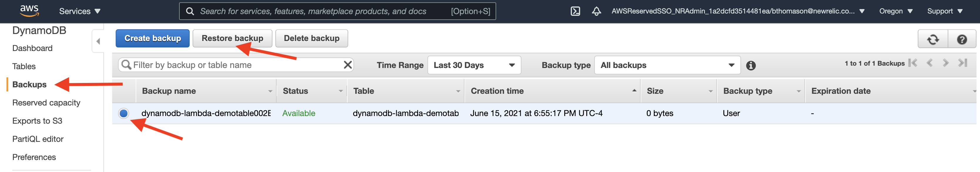This screenshot has width=980, height=172.
Task: Go to the AWS home logo
Action: 29,11
